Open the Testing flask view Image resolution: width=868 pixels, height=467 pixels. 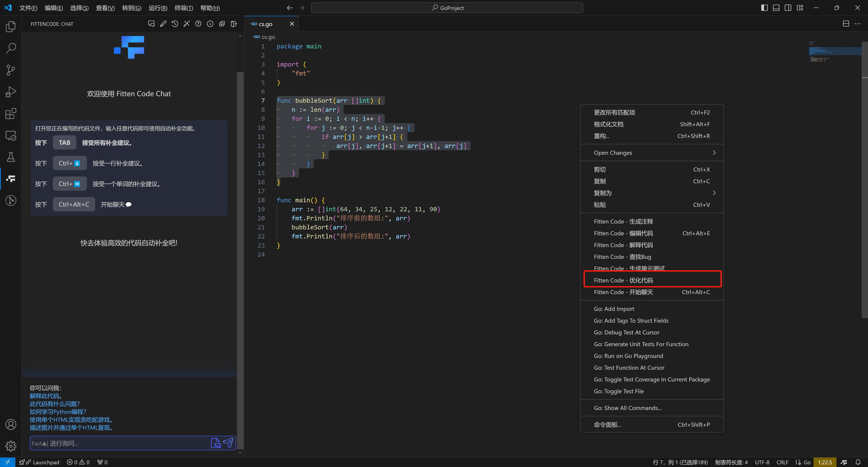pyautogui.click(x=11, y=157)
